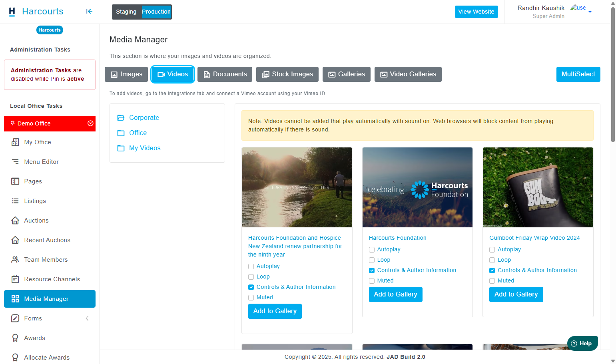Add Gumboot Friday video to gallery
The width and height of the screenshot is (616, 364).
[516, 294]
